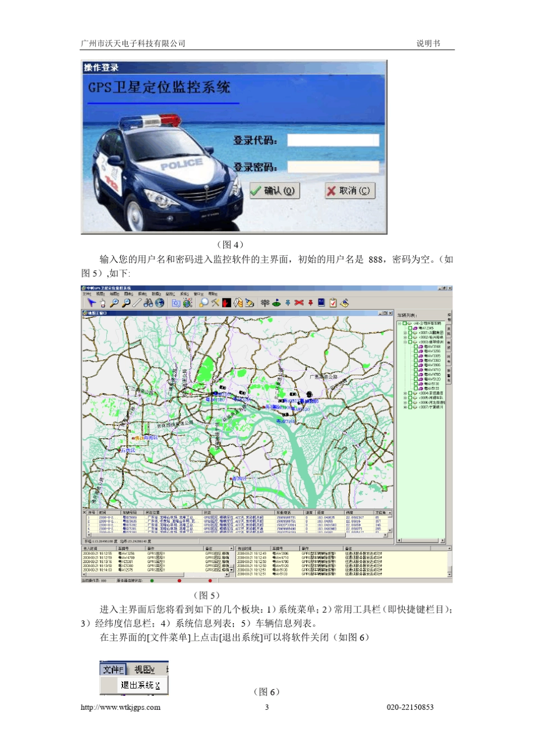534x756 pixels.
Task: Expand the <0002> group node
Action: tap(405, 337)
